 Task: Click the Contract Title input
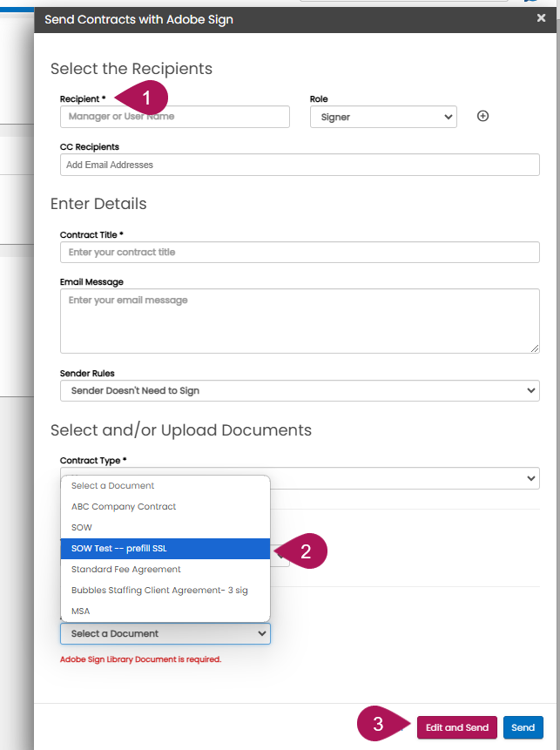point(300,252)
